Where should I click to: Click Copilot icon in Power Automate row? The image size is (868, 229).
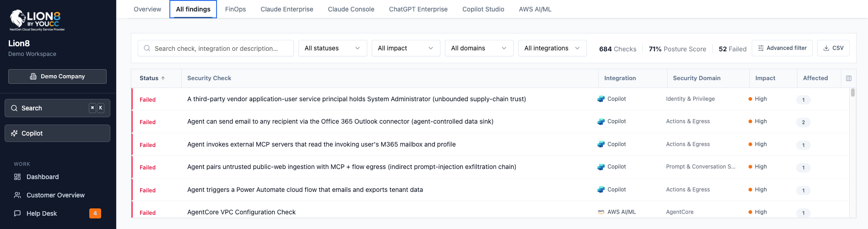coord(601,190)
